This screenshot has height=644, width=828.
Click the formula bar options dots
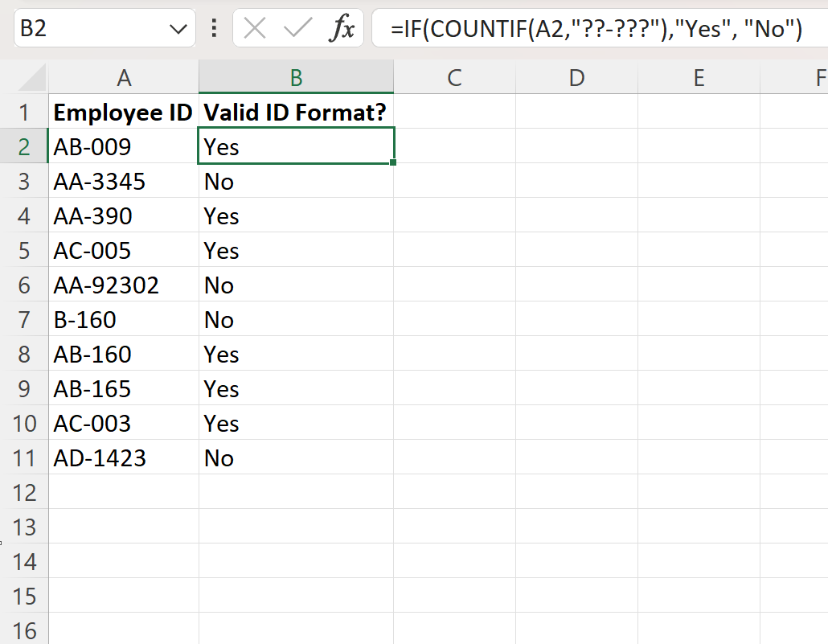coord(214,28)
